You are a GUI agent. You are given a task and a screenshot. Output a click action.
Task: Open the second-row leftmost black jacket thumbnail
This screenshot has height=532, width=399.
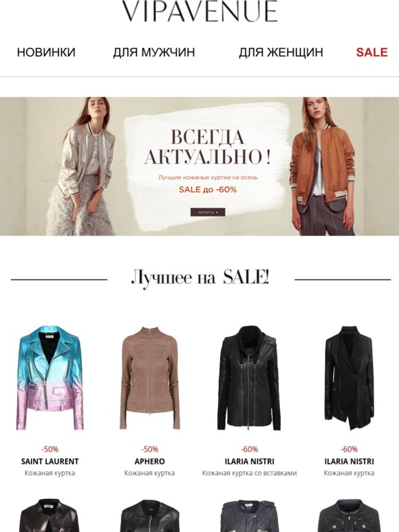pos(50,516)
